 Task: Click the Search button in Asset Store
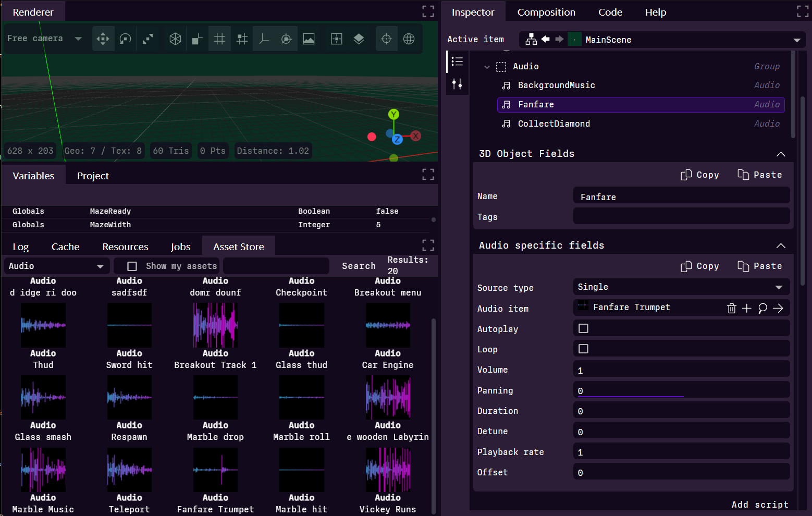tap(359, 266)
